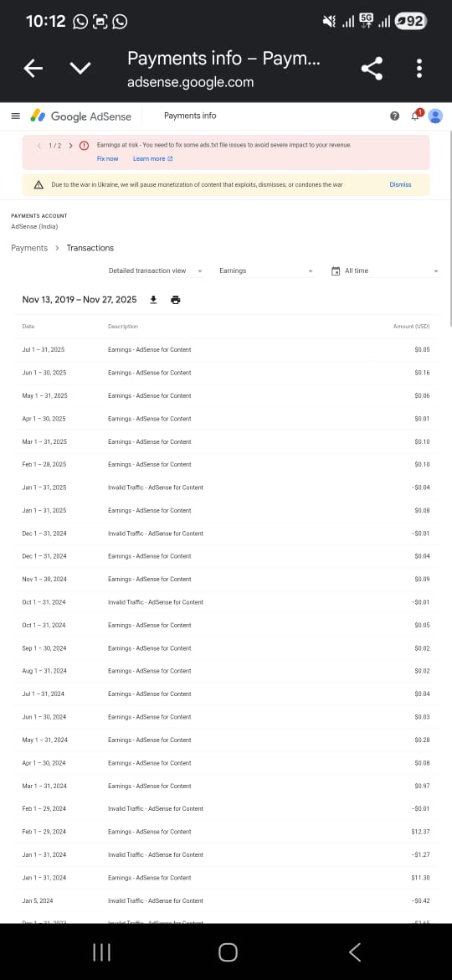Viewport: 452px width, 980px height.
Task: Click the Ukraine warning triangle icon
Action: (38, 184)
